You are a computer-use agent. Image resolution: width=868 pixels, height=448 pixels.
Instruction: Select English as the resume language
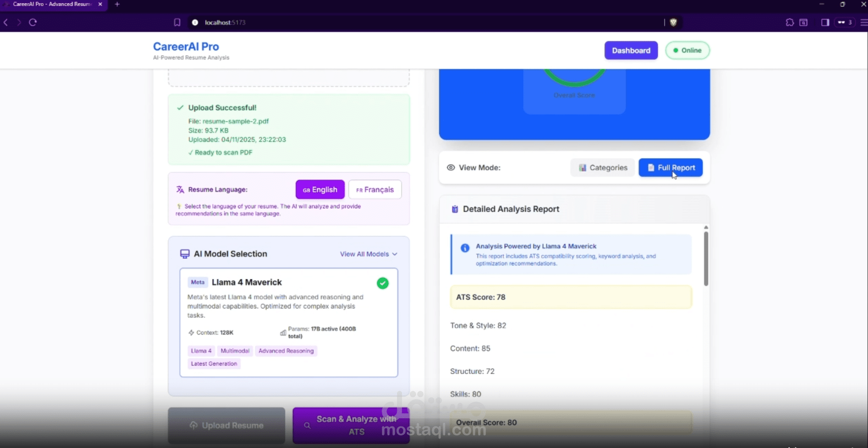[x=320, y=189]
